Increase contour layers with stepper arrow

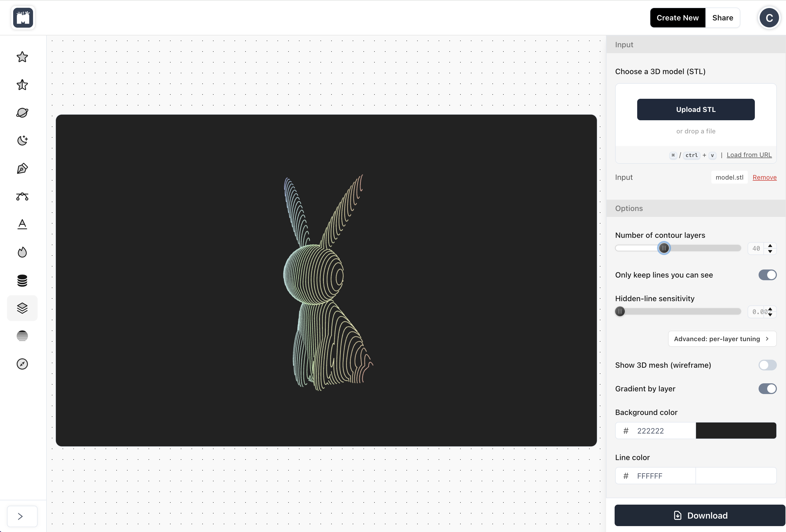770,246
